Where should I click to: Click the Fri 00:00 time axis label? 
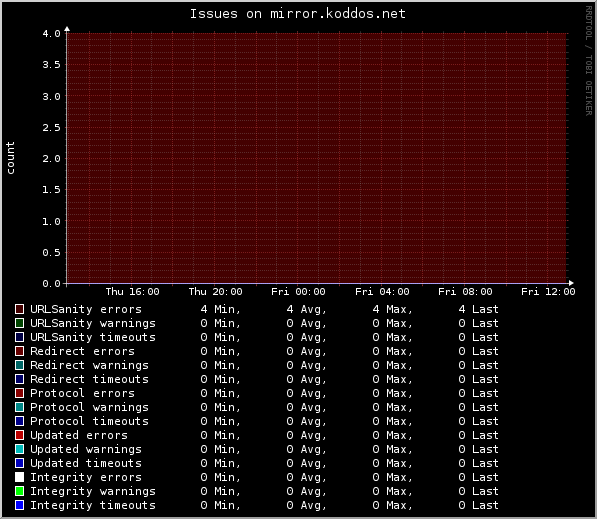click(x=298, y=292)
